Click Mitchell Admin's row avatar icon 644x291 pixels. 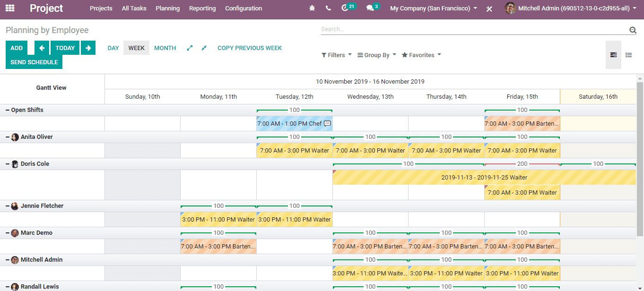click(15, 260)
